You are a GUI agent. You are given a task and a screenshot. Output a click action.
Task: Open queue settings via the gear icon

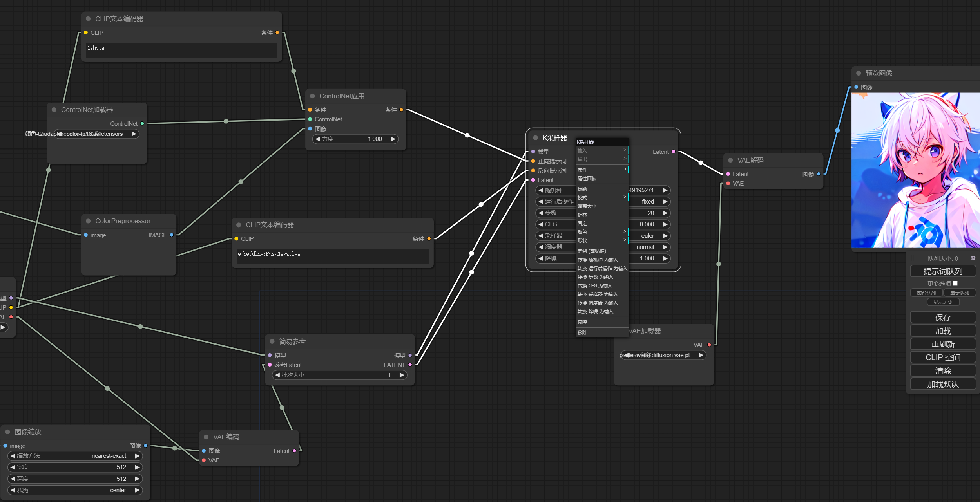click(x=973, y=258)
